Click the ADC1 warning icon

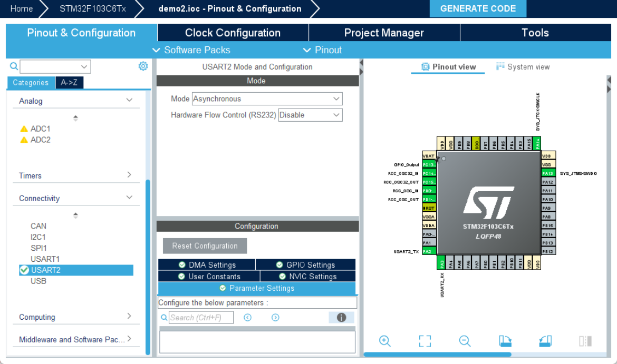click(x=24, y=129)
